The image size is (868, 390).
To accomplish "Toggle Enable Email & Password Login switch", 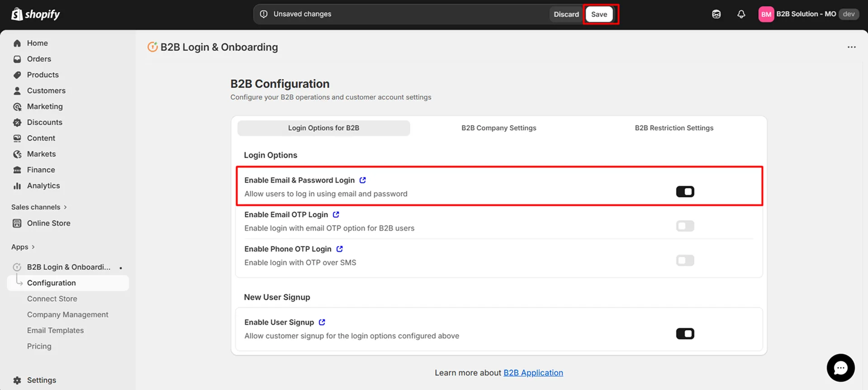I will point(685,191).
